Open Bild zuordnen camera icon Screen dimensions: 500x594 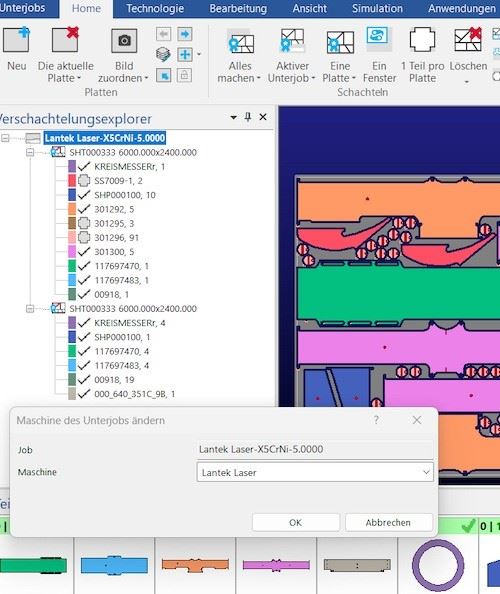tap(124, 41)
